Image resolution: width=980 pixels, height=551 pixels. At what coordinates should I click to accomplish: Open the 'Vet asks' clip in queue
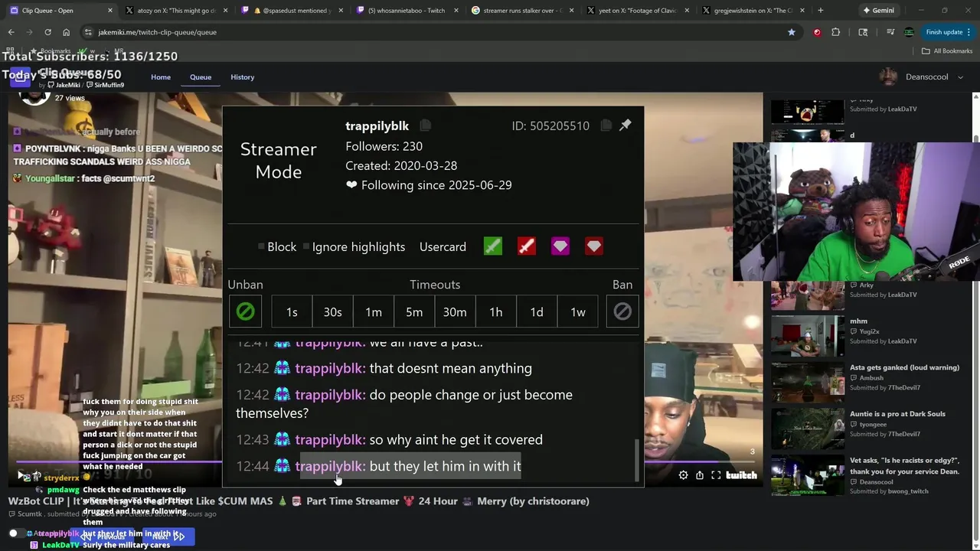coord(807,475)
